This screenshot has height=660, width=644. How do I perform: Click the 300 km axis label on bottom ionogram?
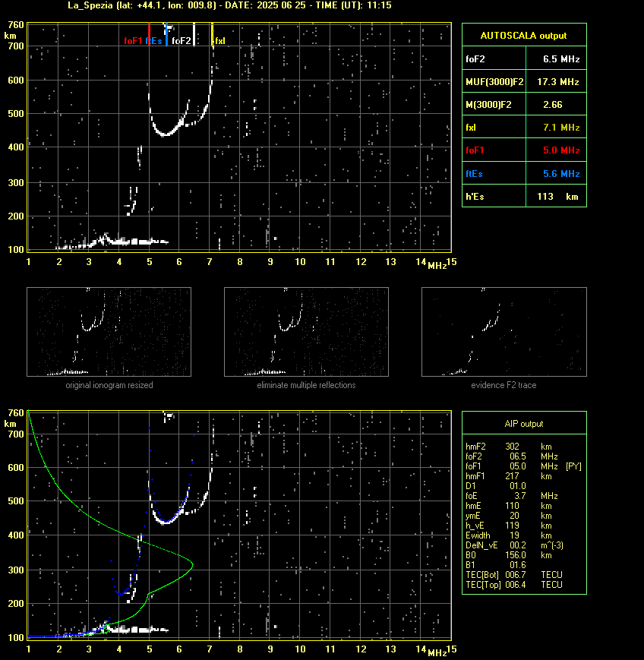coord(16,570)
